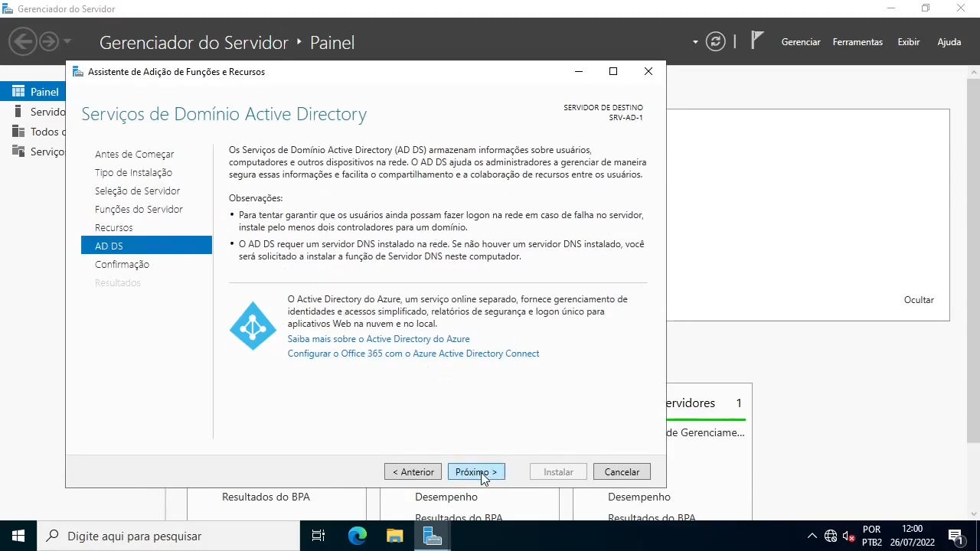Expand hidden icons chevron in system tray
The width and height of the screenshot is (980, 551).
pos(812,536)
